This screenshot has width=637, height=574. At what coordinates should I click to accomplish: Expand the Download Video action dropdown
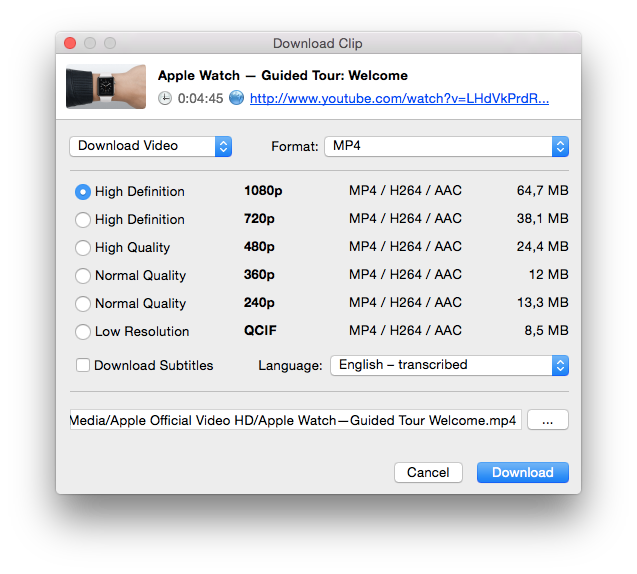[150, 146]
